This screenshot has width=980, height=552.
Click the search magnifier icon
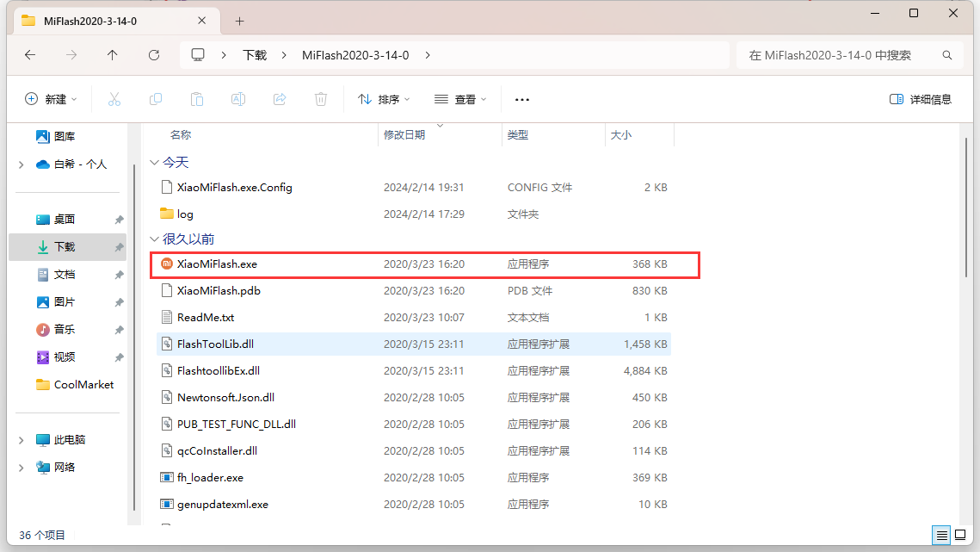[947, 55]
